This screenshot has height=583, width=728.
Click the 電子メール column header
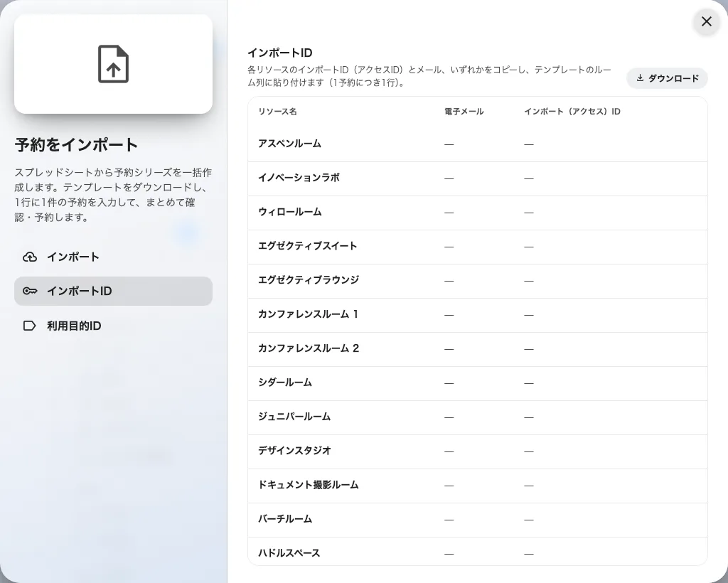point(464,112)
